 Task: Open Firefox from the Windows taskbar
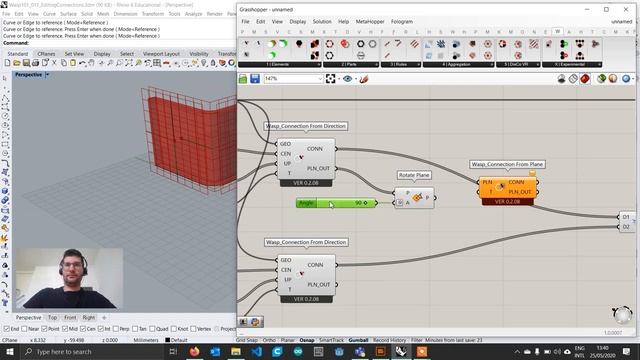click(194, 351)
